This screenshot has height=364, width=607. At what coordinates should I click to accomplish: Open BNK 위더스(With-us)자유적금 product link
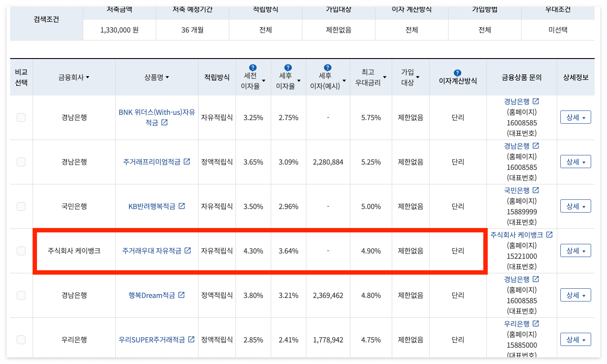coord(157,118)
